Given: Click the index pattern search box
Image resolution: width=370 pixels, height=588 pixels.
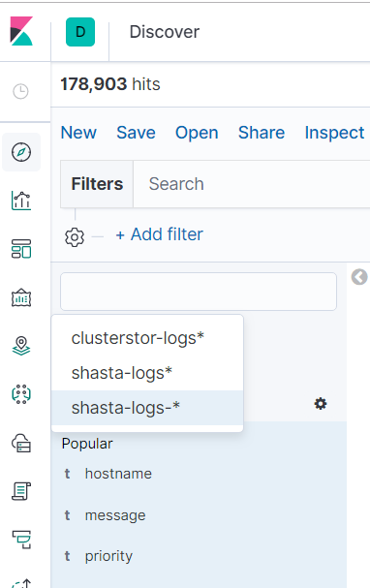Looking at the screenshot, I should click(199, 292).
